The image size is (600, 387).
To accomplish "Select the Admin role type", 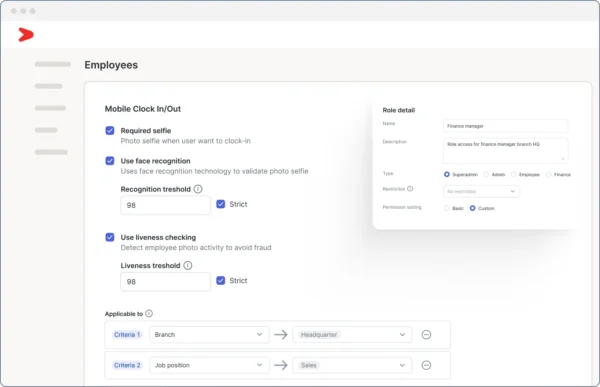I will [x=486, y=174].
